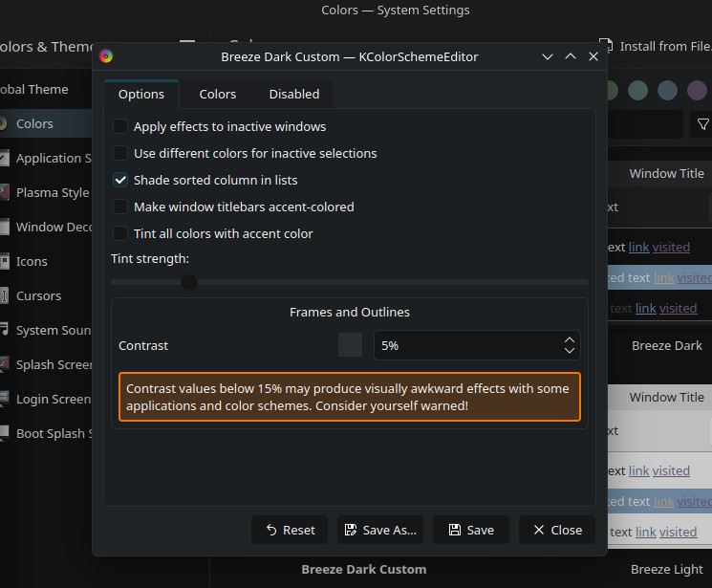Click the Install from File icon
712x588 pixels.
(x=605, y=45)
